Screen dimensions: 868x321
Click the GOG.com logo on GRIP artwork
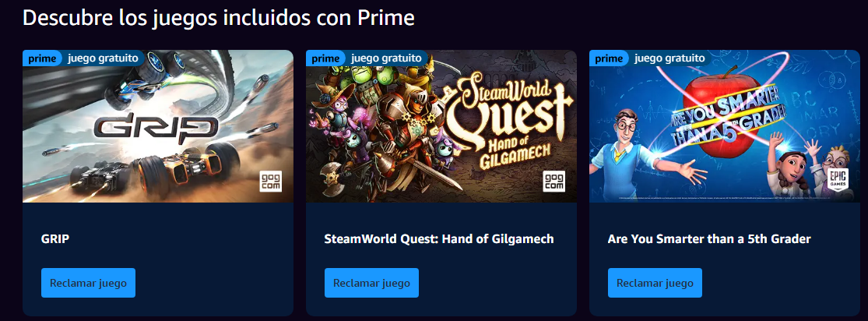(x=271, y=182)
